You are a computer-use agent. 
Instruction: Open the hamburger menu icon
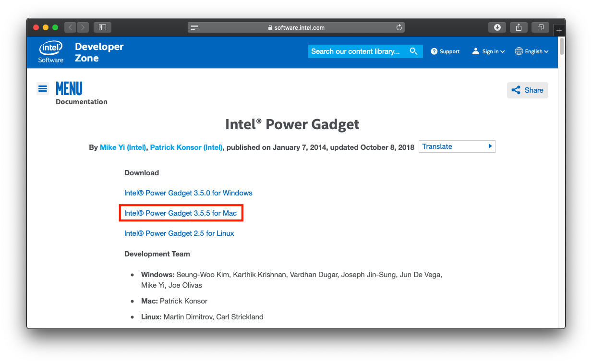point(43,88)
